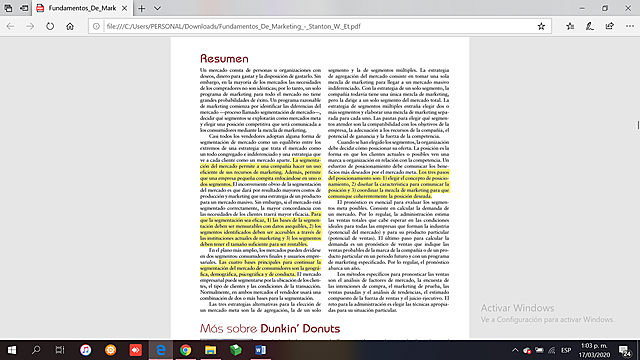Open the tabs you've set aside icon
The image size is (640, 360).
(8, 8)
